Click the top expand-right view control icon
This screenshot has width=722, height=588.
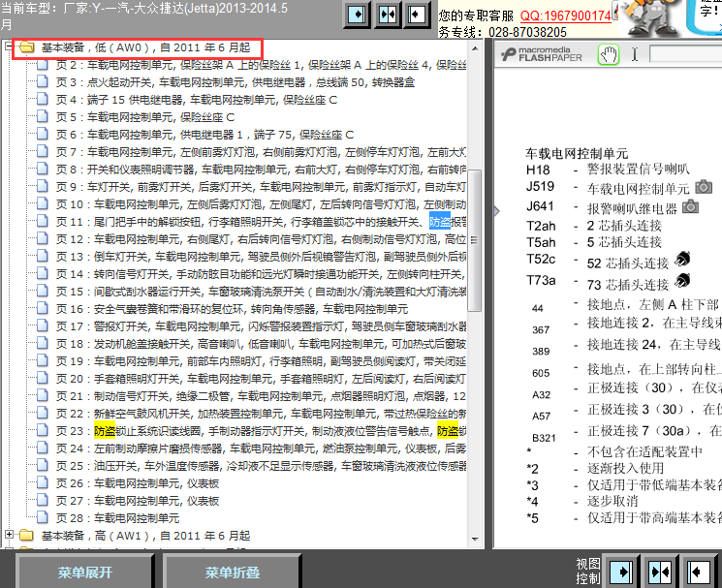tap(358, 15)
